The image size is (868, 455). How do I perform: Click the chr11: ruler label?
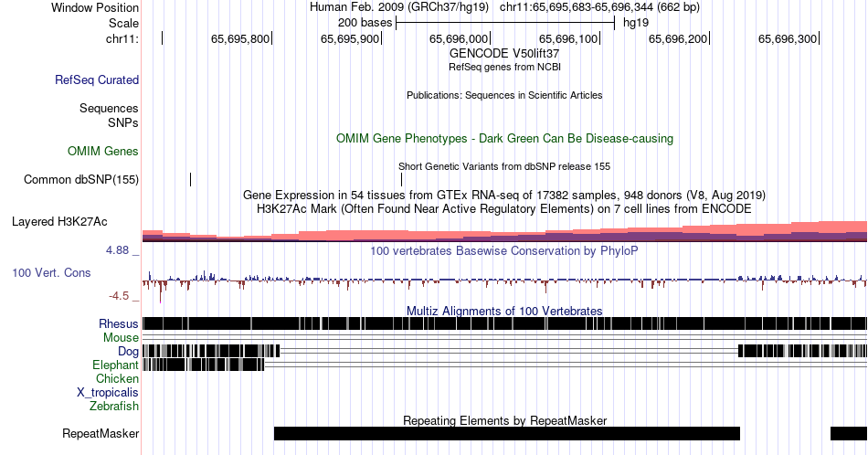click(122, 38)
